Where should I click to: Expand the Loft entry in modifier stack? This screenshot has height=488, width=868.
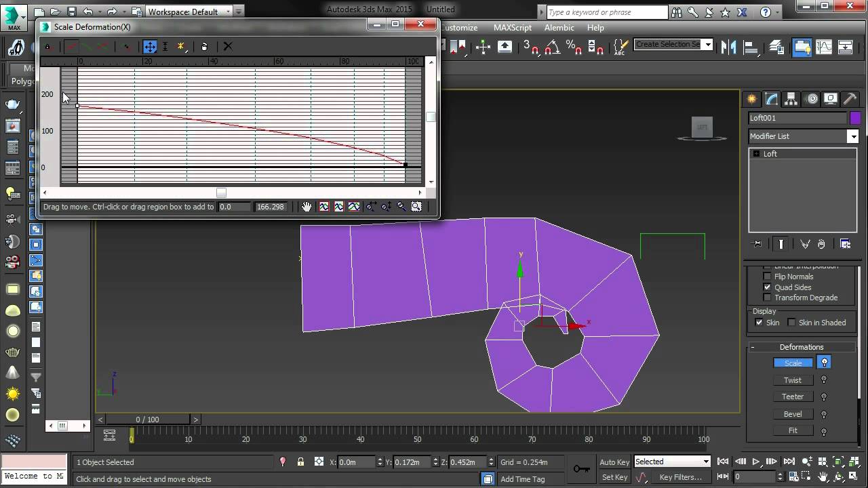click(x=757, y=154)
